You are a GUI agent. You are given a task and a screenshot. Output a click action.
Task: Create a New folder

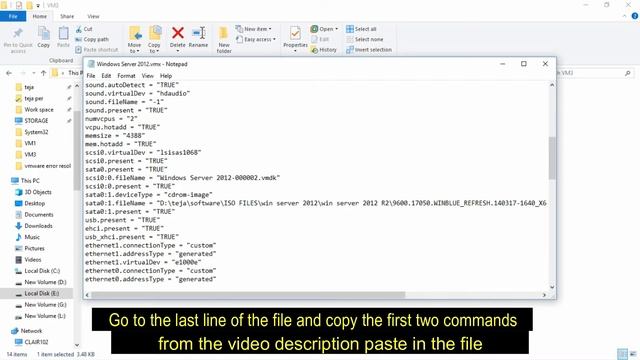(224, 39)
